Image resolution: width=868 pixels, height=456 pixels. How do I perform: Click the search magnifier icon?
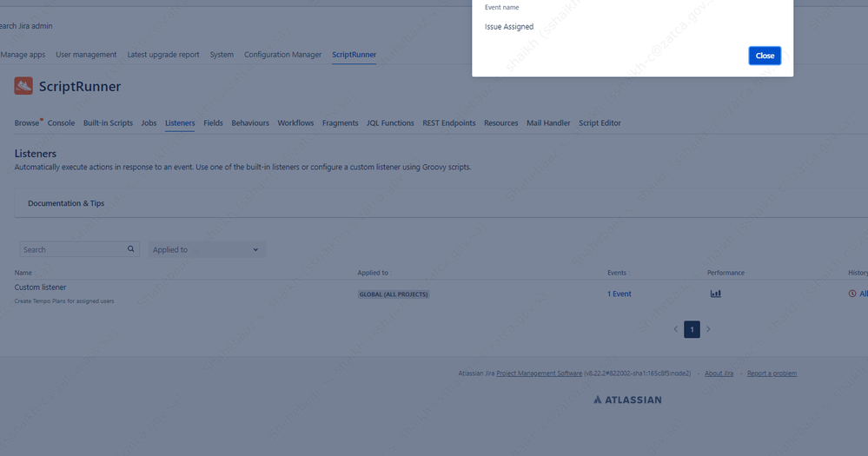[130, 249]
